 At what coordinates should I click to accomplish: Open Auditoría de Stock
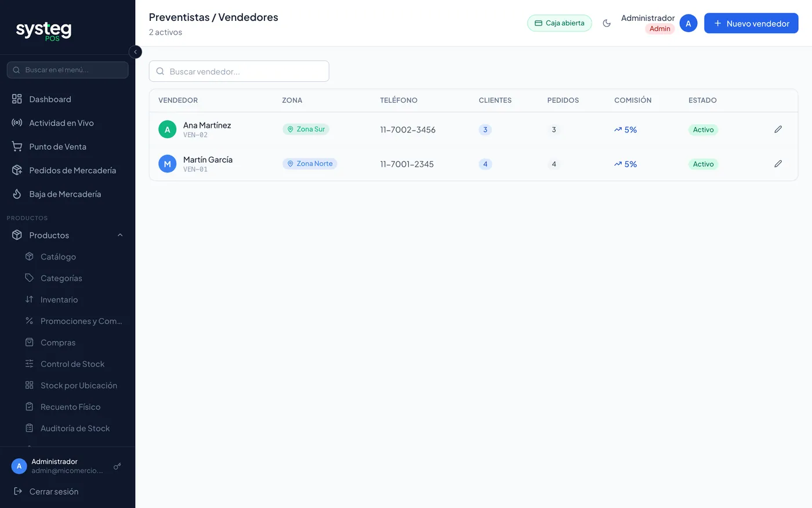pyautogui.click(x=74, y=428)
